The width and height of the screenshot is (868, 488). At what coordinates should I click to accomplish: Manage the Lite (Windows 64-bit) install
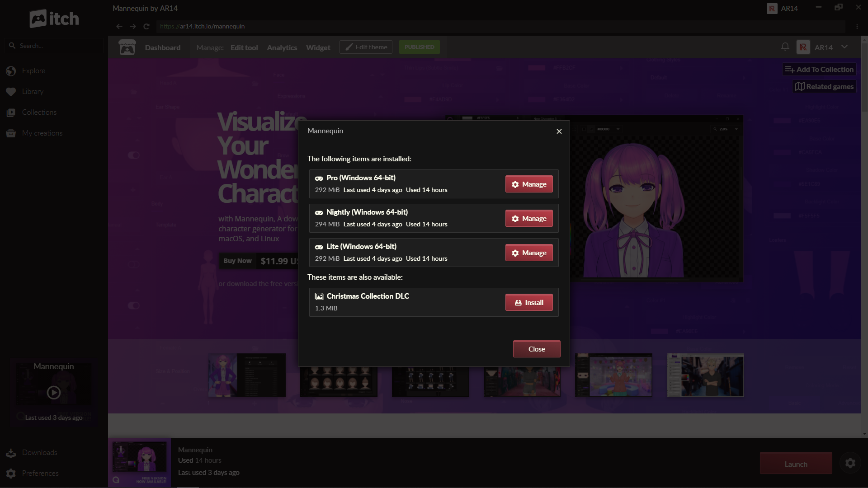click(x=529, y=253)
